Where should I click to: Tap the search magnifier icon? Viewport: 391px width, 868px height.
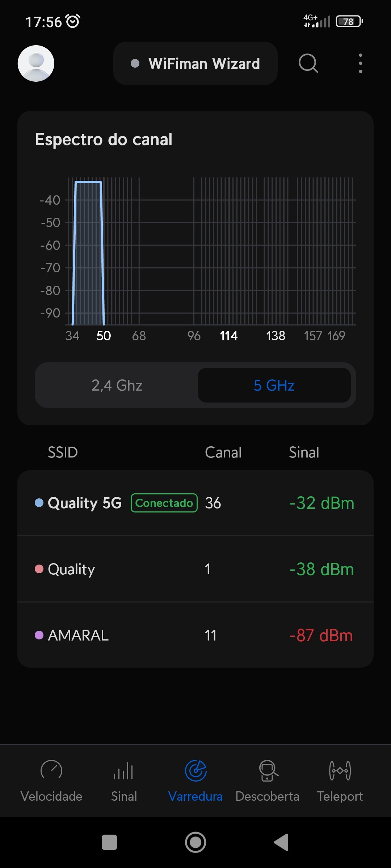tap(308, 63)
